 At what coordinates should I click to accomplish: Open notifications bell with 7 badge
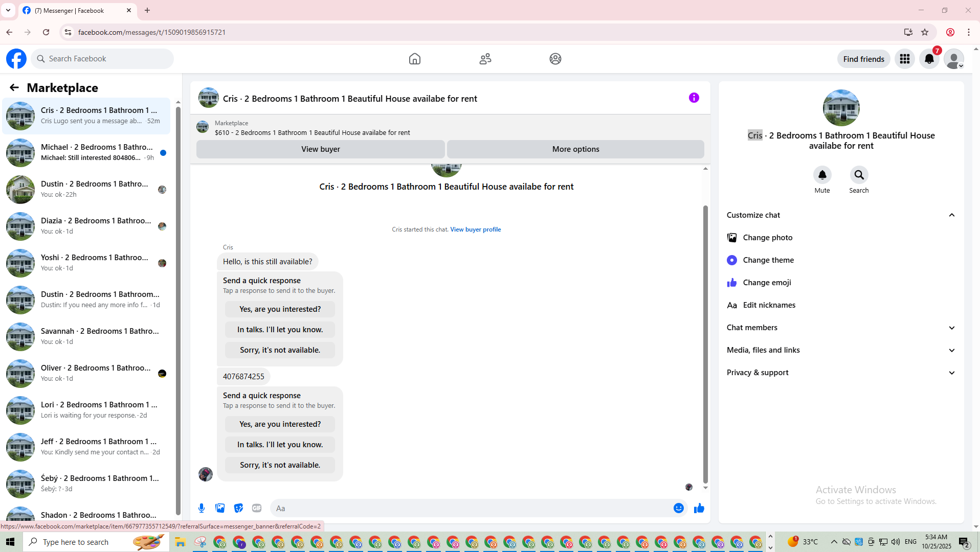[929, 59]
